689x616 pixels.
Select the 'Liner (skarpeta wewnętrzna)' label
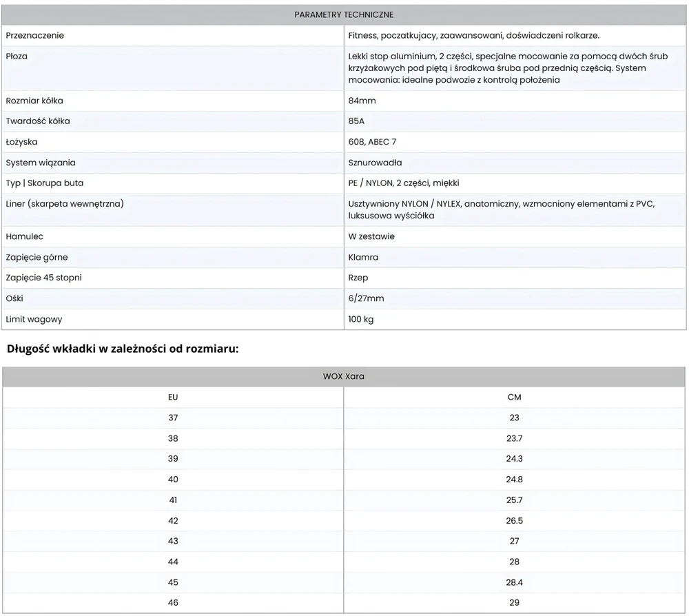click(x=65, y=203)
